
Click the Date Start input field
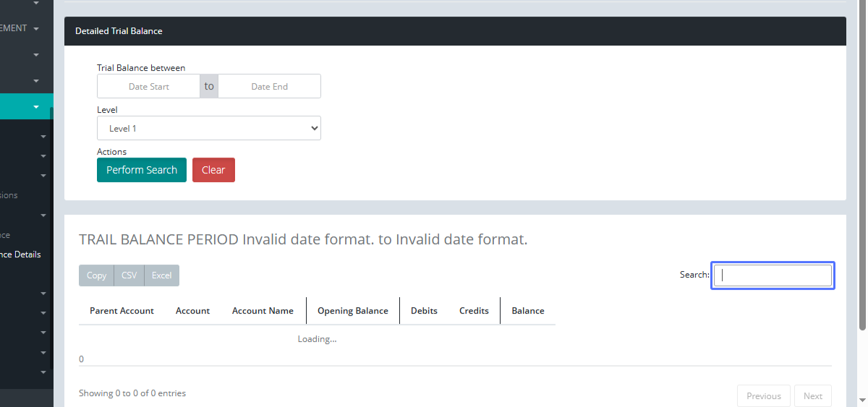point(148,87)
